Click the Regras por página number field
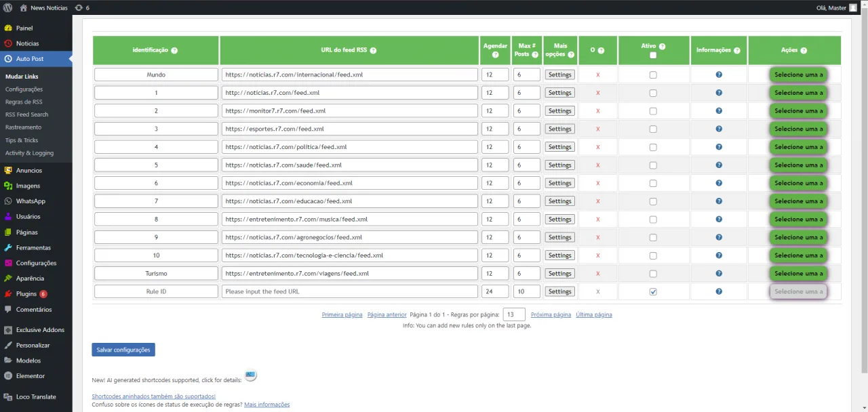The width and height of the screenshot is (868, 412). point(515,314)
